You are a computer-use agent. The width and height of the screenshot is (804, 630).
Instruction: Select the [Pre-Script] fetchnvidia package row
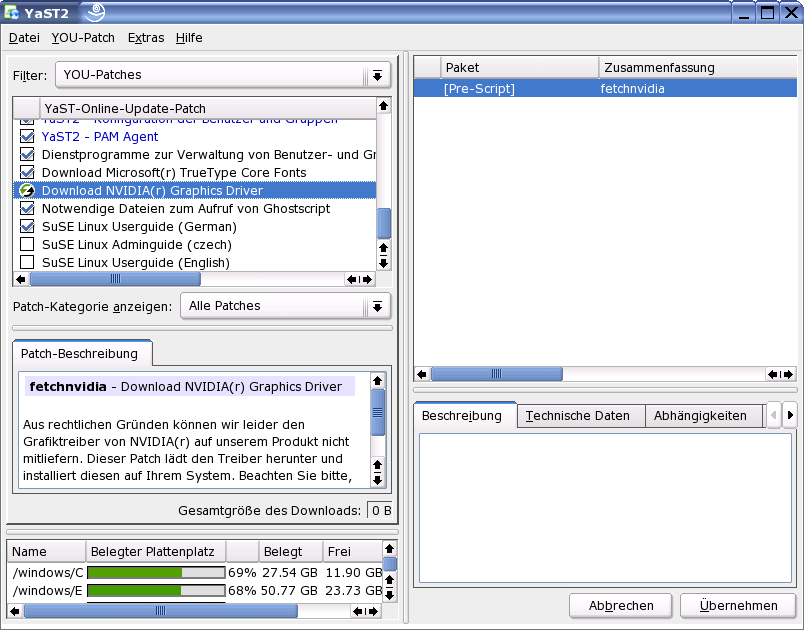(605, 88)
